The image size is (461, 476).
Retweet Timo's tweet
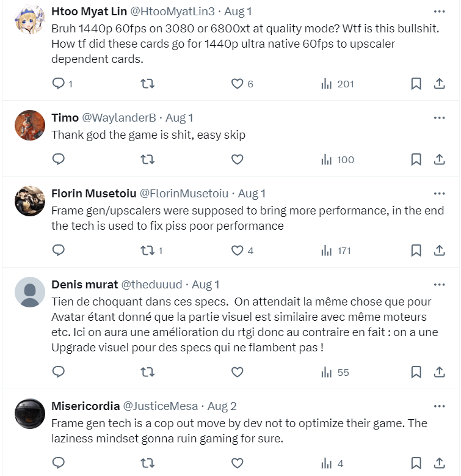(147, 159)
